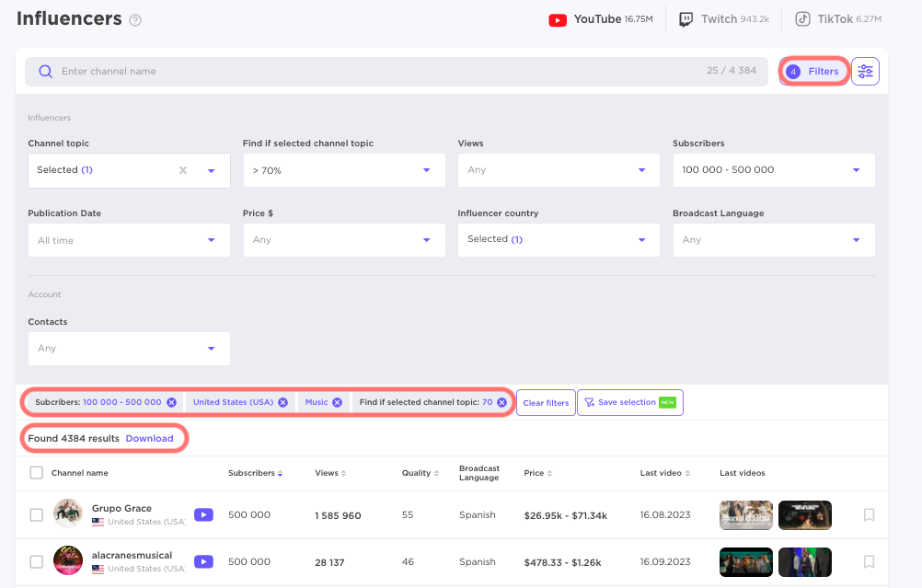This screenshot has height=588, width=922.
Task: Open the advanced filter settings sliders icon
Action: point(864,71)
